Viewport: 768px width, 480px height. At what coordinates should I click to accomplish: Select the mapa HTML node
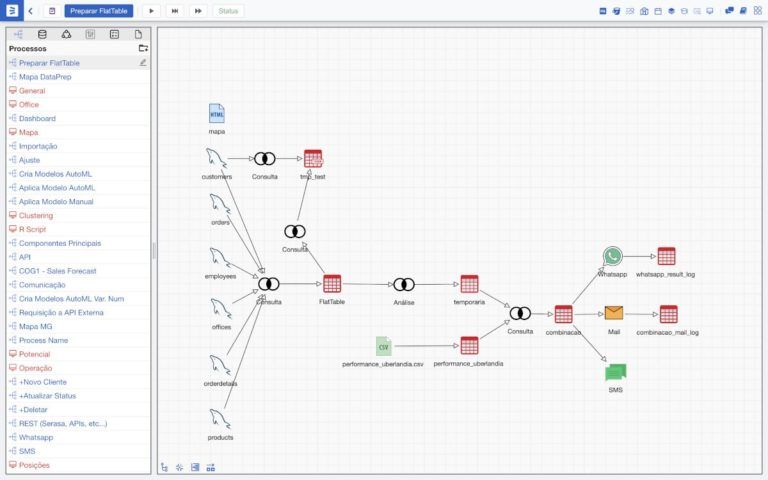(216, 114)
